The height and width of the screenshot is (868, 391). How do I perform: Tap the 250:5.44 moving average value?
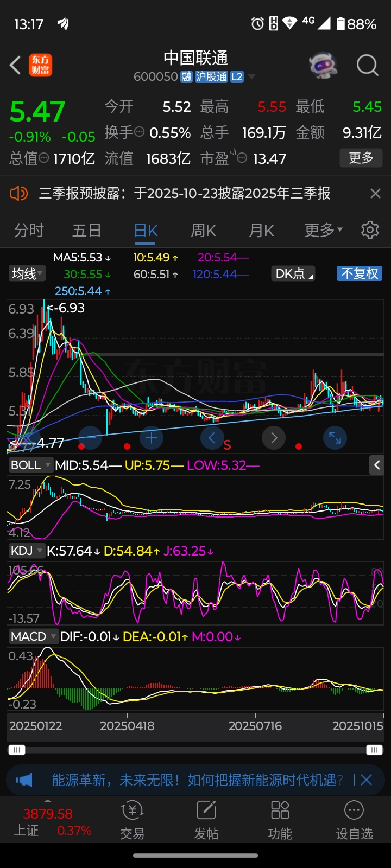tap(83, 291)
